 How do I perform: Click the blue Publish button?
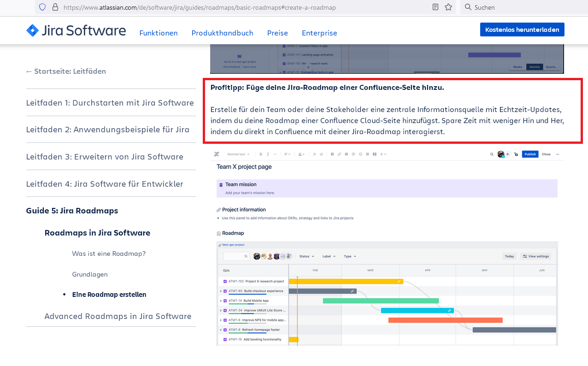(530, 154)
